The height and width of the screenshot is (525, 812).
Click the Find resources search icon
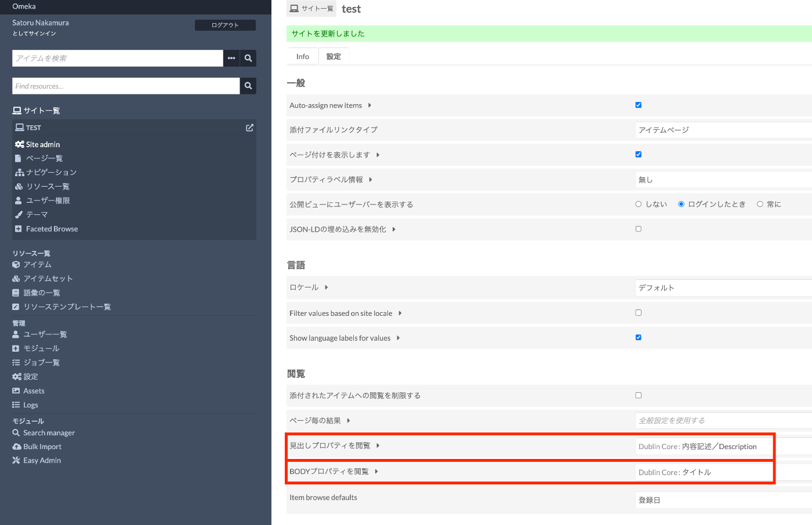(x=248, y=86)
